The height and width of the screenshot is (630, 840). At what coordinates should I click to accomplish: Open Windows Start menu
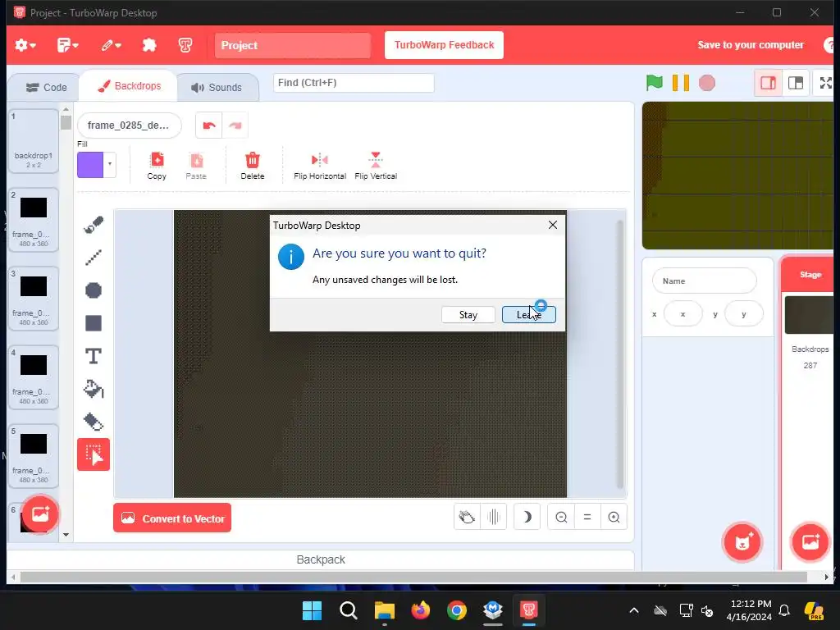(x=312, y=610)
